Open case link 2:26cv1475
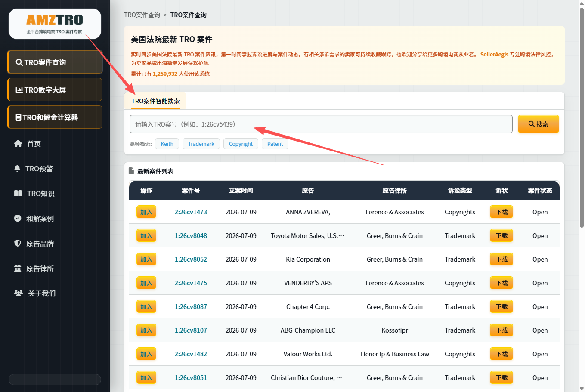 coord(191,283)
